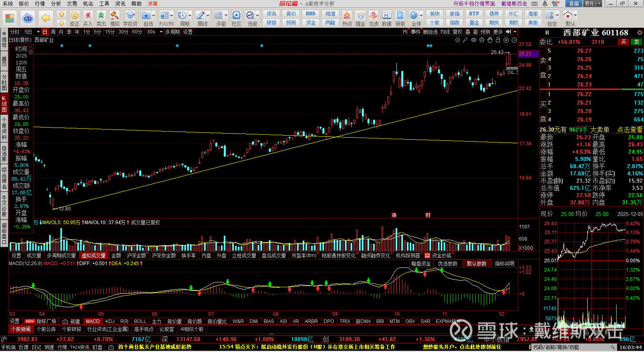The height and width of the screenshot is (352, 644).
Task: Open the 资讯 menu
Action: click(120, 4)
